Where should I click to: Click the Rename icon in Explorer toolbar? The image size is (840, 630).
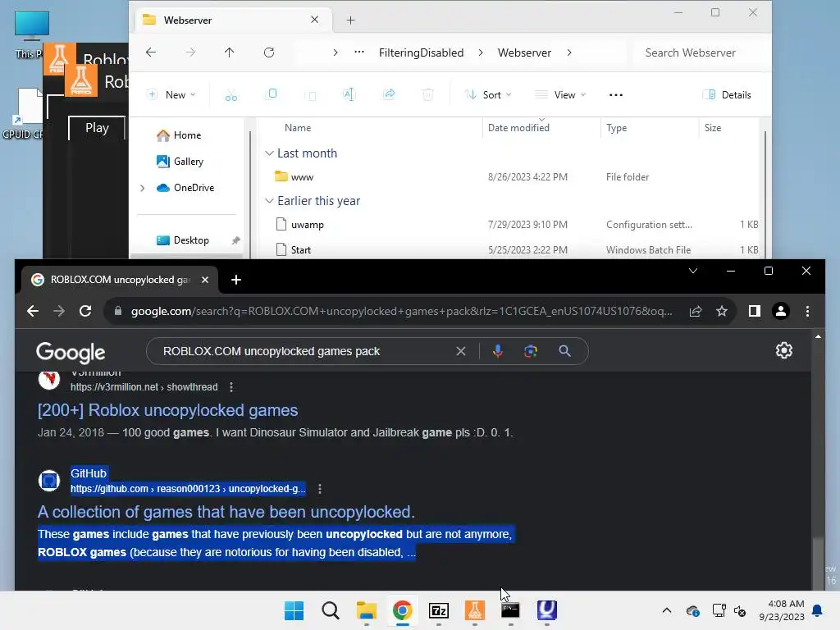click(x=349, y=95)
